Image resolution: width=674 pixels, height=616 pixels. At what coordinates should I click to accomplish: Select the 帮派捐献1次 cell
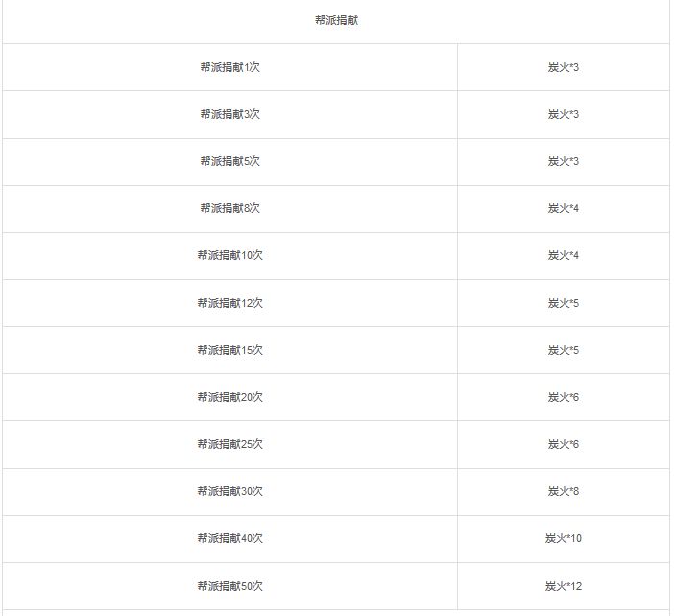(230, 67)
